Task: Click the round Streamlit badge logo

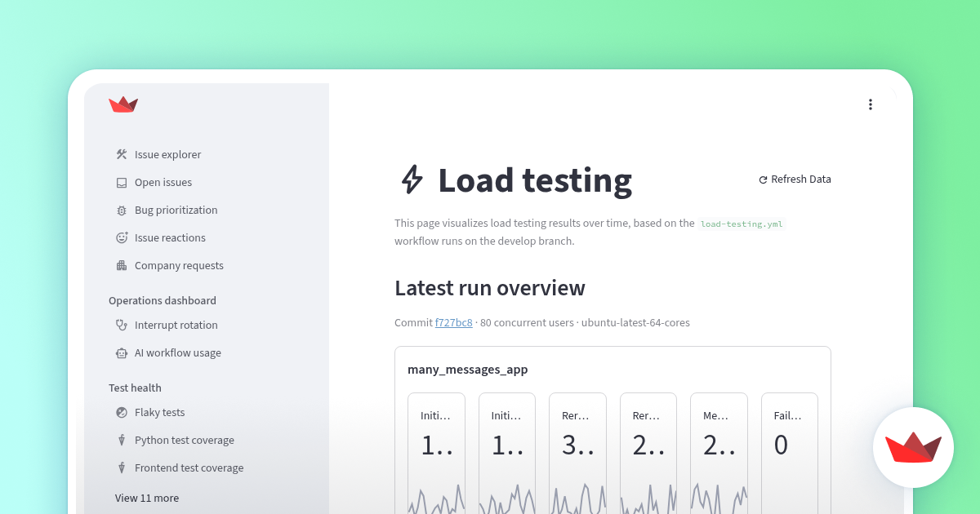Action: (x=913, y=447)
